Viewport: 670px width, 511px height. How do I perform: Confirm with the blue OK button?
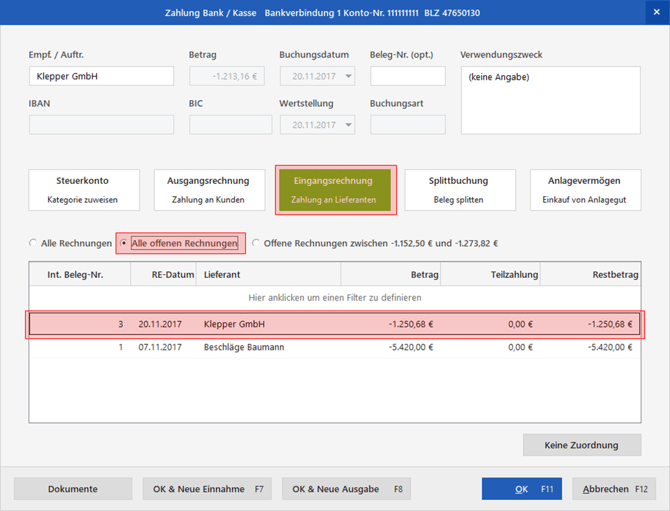(x=521, y=489)
